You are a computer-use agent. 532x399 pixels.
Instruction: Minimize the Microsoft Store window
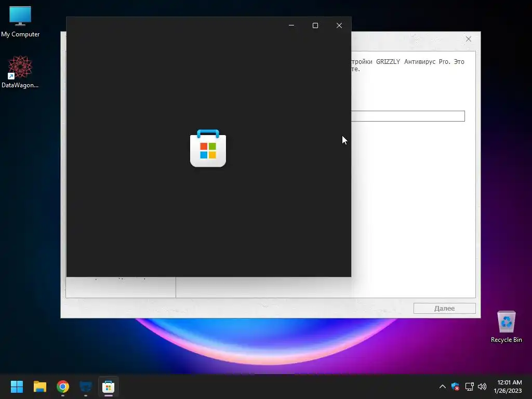pyautogui.click(x=291, y=25)
